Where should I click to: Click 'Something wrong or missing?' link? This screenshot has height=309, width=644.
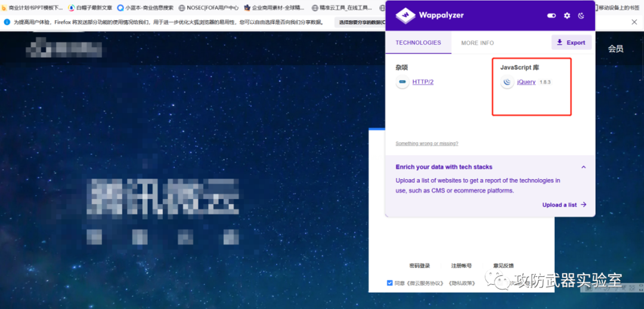click(x=427, y=143)
